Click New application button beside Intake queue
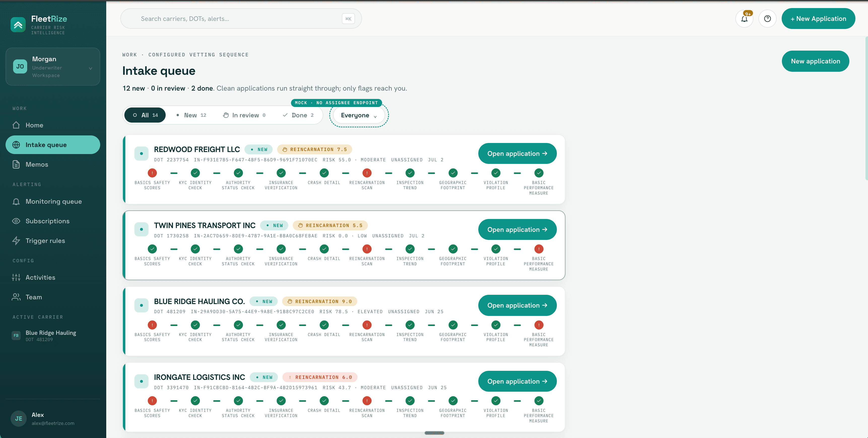 pos(815,61)
